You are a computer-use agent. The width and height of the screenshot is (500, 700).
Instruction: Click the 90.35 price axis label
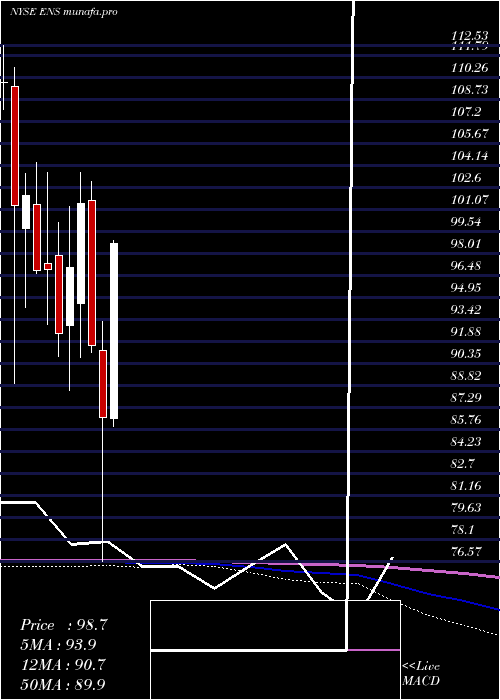coord(466,354)
